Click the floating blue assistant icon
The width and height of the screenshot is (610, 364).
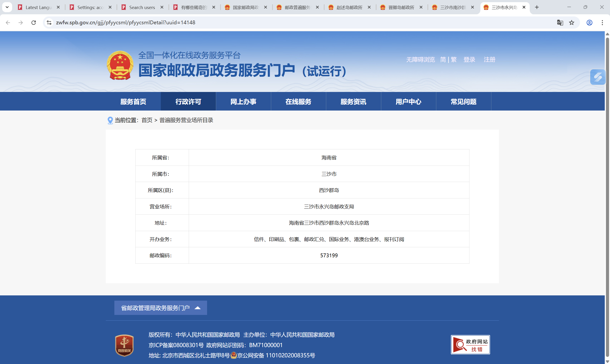pyautogui.click(x=598, y=77)
